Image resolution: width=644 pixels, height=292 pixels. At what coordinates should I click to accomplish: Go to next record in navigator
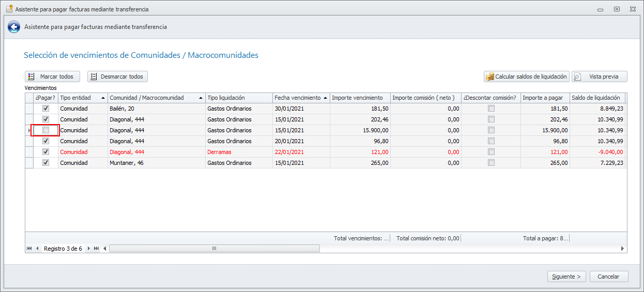[88, 249]
